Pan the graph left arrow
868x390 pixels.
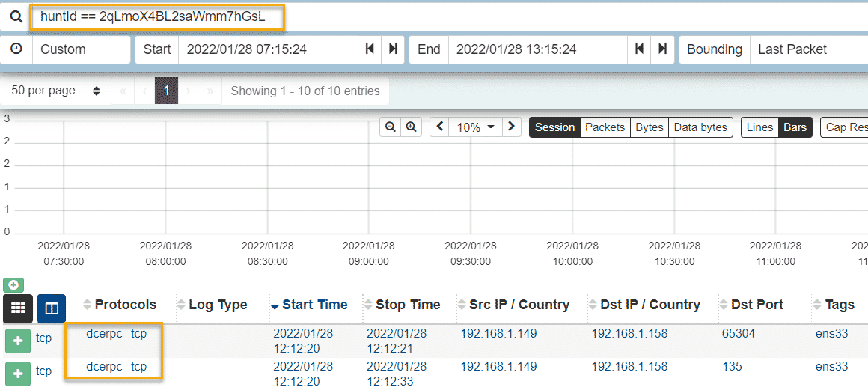tap(439, 127)
